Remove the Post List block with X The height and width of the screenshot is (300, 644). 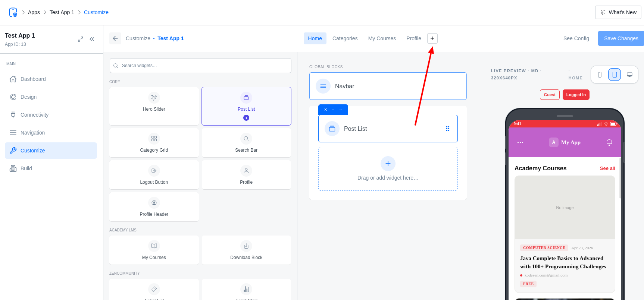coord(326,110)
